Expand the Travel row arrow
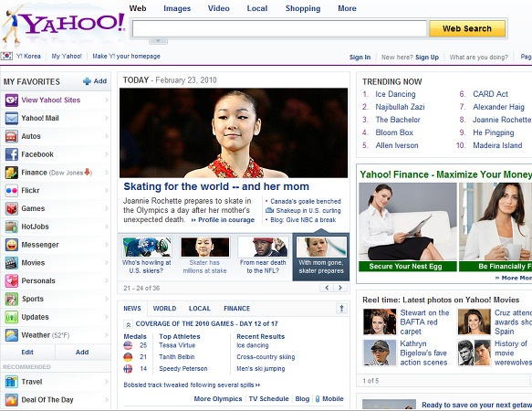Image resolution: width=532 pixels, height=411 pixels. [107, 382]
